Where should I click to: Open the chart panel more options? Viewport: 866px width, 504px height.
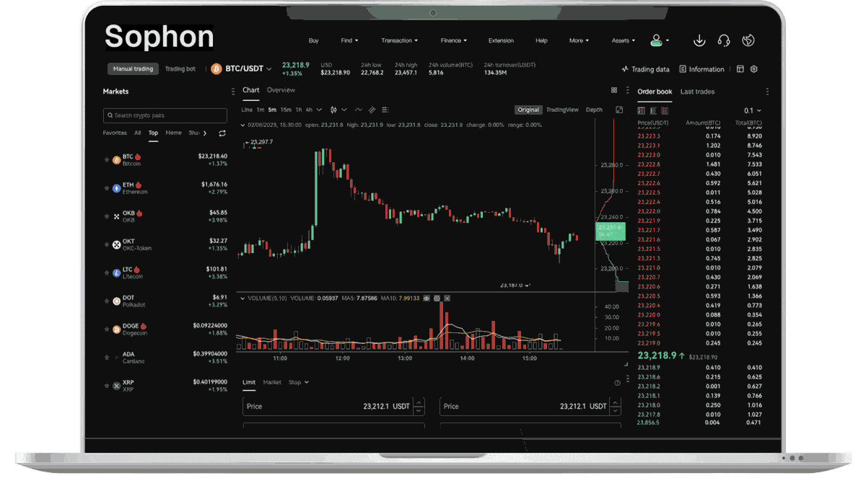tap(628, 92)
